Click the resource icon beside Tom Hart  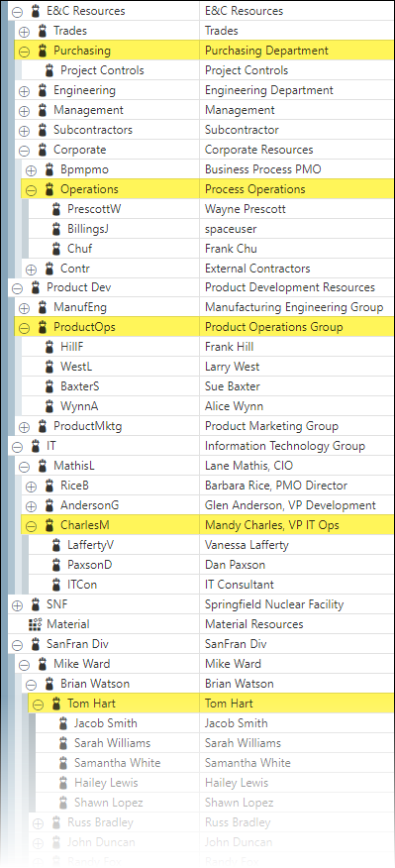point(55,704)
